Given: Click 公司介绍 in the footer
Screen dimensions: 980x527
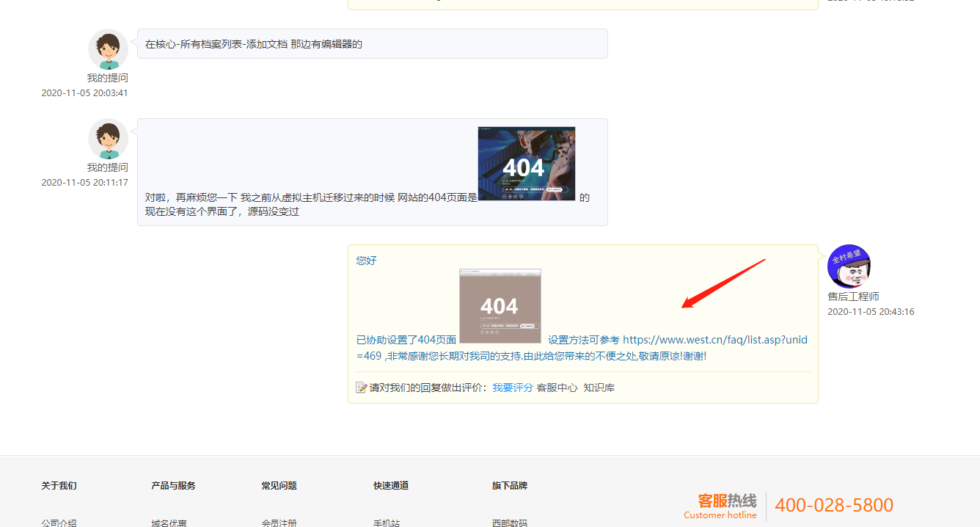Looking at the screenshot, I should click(x=59, y=523).
